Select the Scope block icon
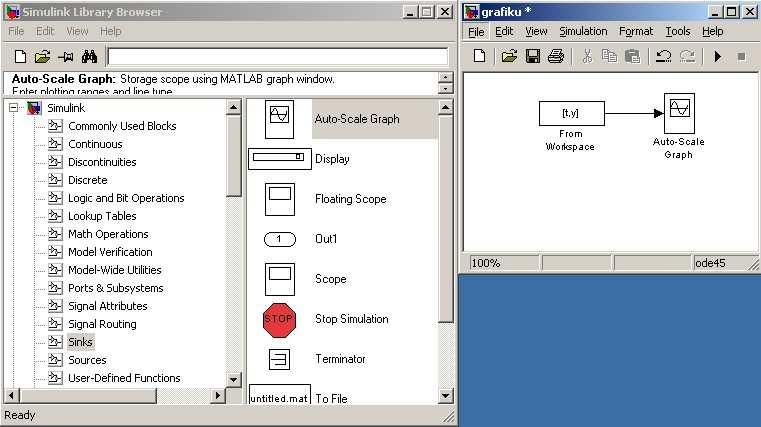761x427 pixels. [280, 279]
